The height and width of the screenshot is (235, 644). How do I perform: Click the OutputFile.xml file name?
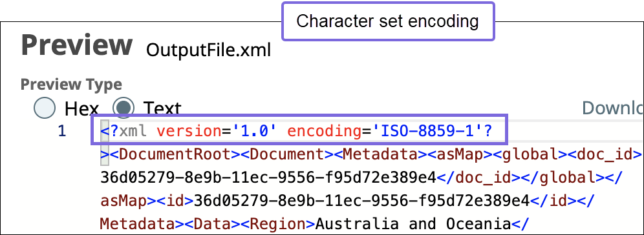pyautogui.click(x=209, y=51)
